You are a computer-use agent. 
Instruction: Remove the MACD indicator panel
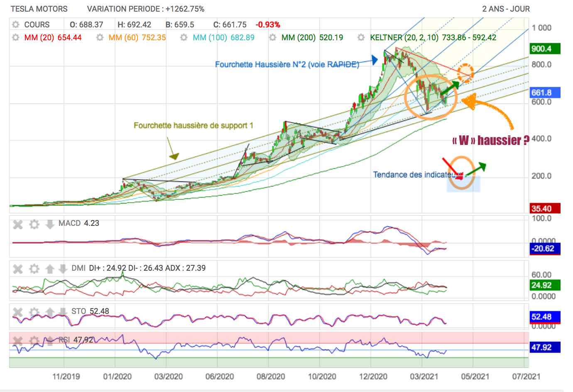(x=18, y=224)
